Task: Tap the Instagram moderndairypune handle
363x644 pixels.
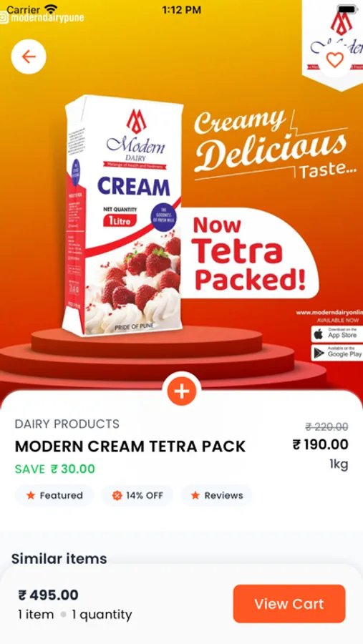Action: (42, 18)
